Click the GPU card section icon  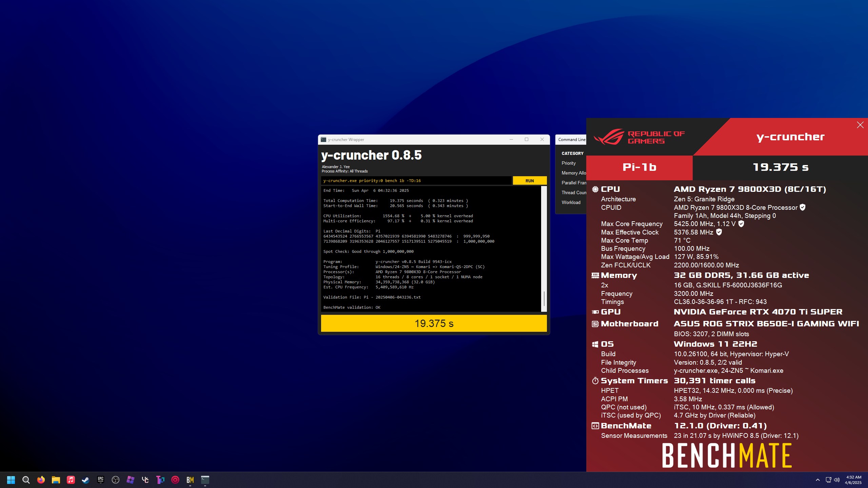(595, 312)
